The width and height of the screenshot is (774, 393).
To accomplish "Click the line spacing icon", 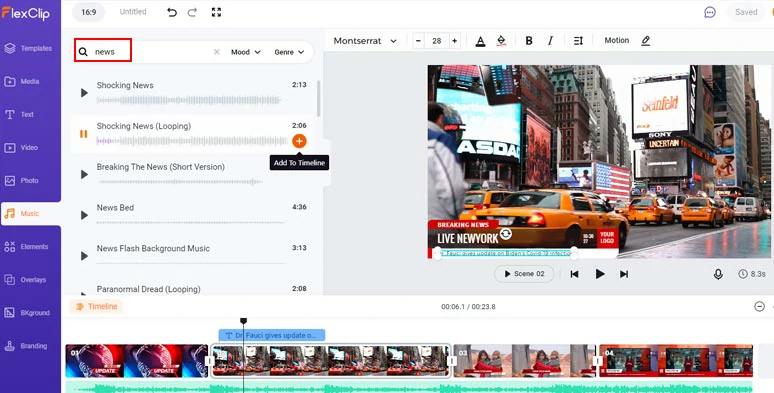I will pos(579,41).
